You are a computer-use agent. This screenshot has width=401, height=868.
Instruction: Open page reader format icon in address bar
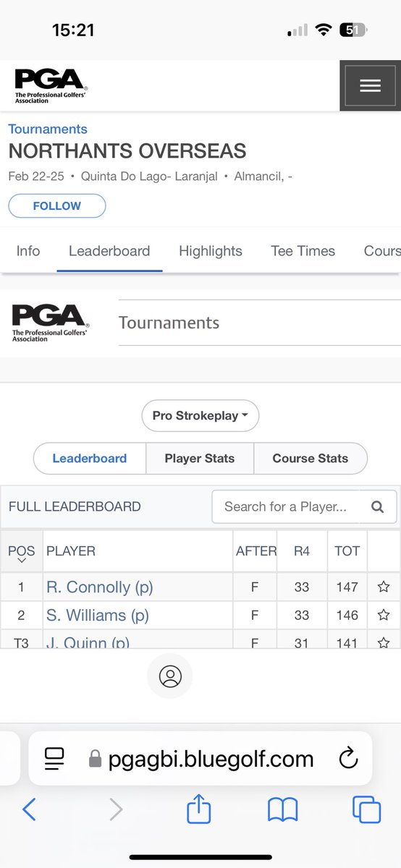click(55, 758)
